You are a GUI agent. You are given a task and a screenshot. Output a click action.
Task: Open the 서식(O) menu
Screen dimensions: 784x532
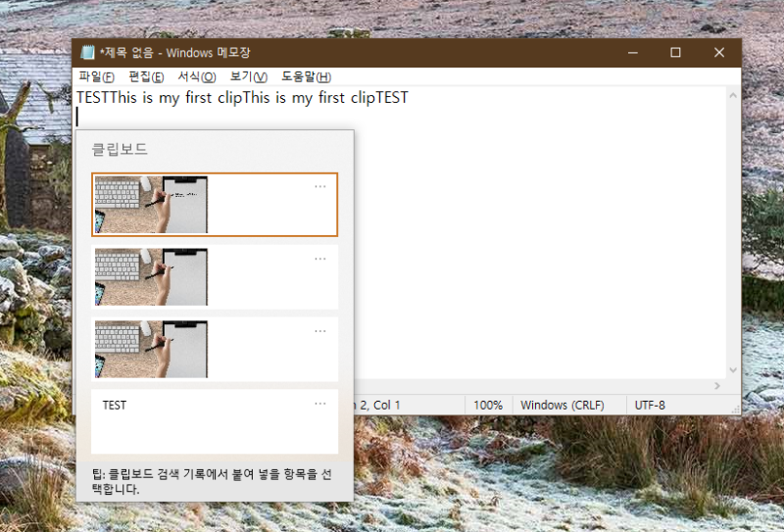196,76
